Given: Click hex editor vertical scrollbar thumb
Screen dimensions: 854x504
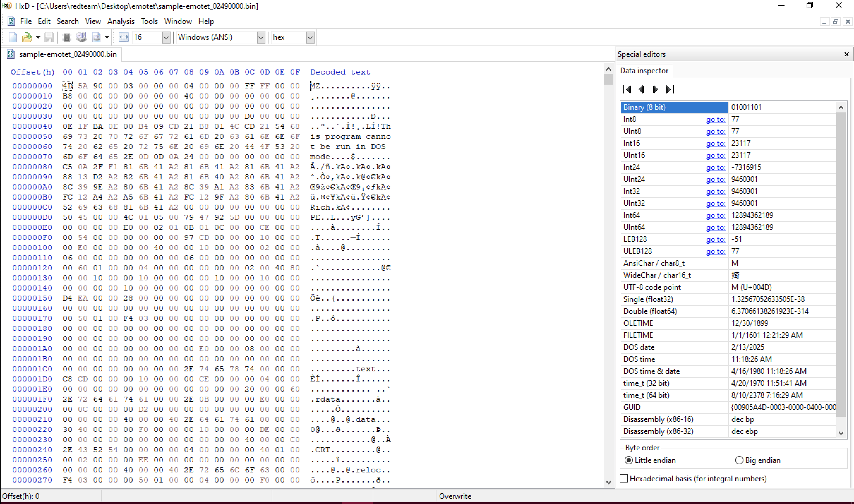Looking at the screenshot, I should 609,79.
